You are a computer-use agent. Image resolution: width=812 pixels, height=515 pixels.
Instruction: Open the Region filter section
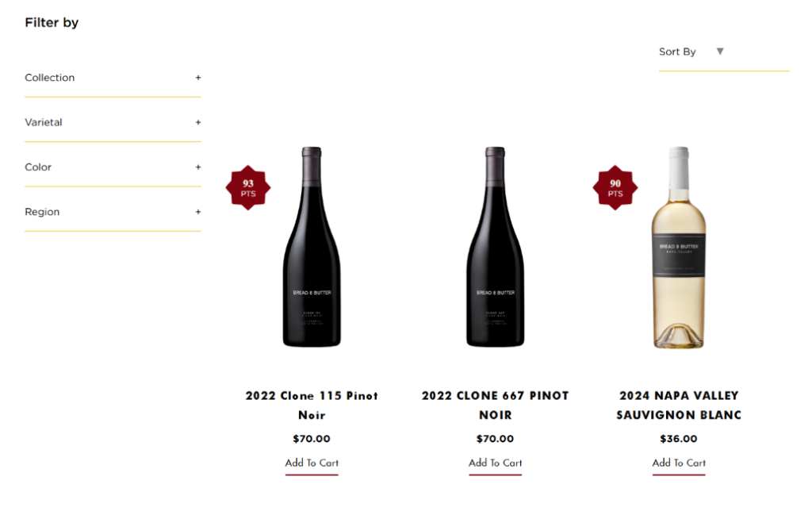pos(42,213)
